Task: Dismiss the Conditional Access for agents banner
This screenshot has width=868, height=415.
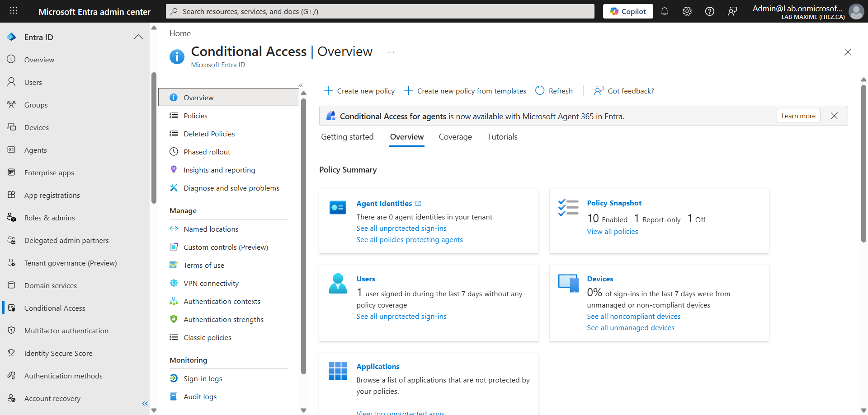Action: [x=834, y=116]
